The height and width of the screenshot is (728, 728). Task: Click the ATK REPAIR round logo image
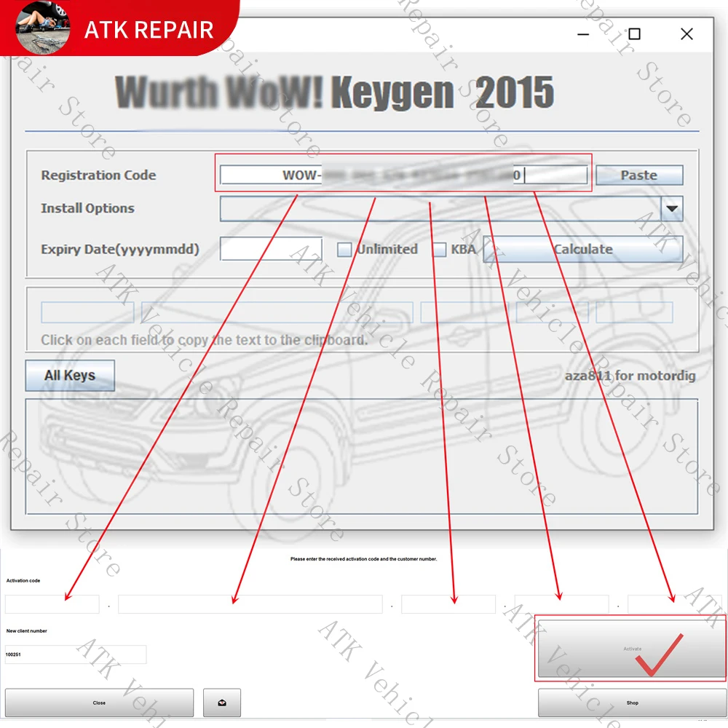point(42,28)
